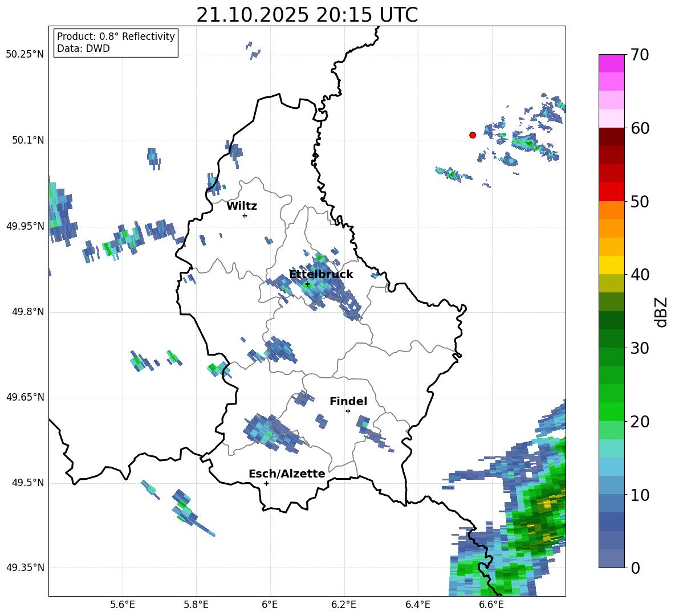Click the 20 colorbar tick label

[x=640, y=422]
